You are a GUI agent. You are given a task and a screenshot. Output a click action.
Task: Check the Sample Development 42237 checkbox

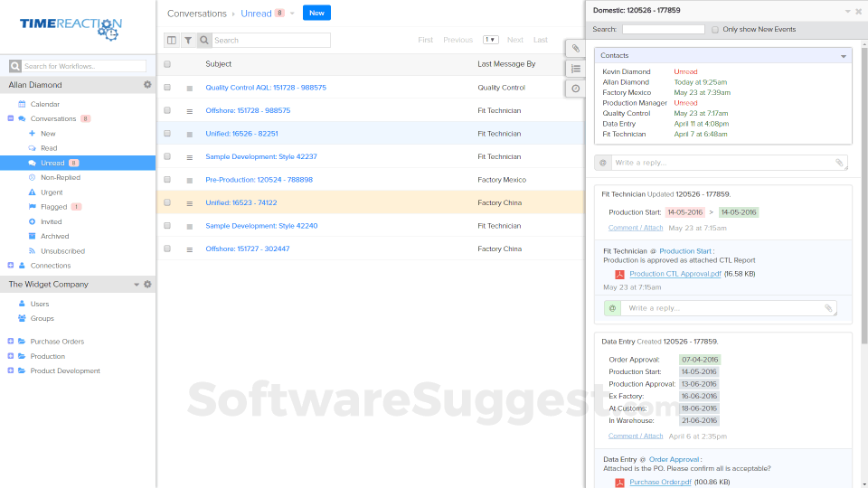tap(167, 156)
